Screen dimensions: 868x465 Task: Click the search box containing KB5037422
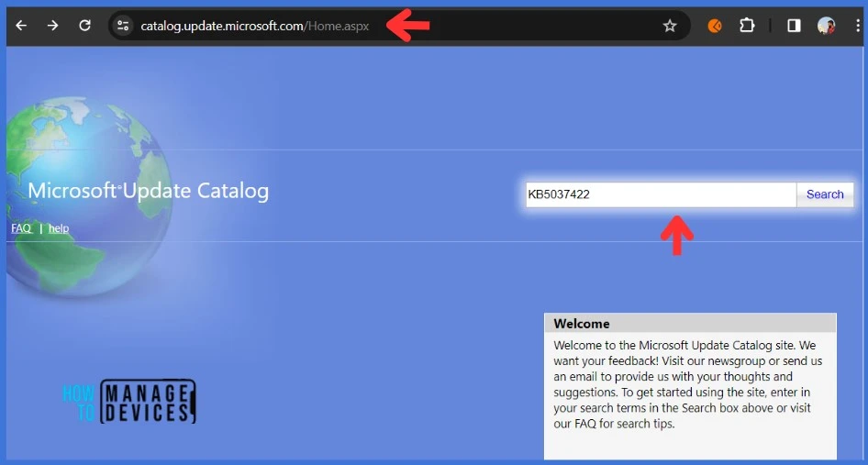click(661, 194)
